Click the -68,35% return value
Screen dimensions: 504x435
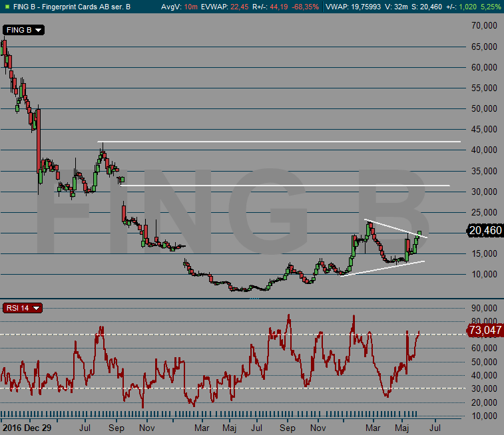tap(305, 7)
